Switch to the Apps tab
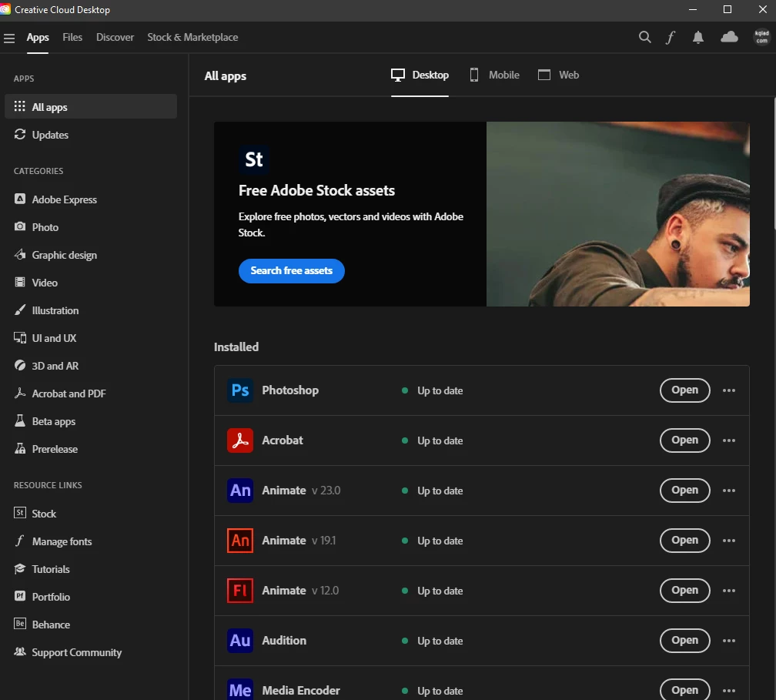Image resolution: width=776 pixels, height=700 pixels. coord(38,37)
